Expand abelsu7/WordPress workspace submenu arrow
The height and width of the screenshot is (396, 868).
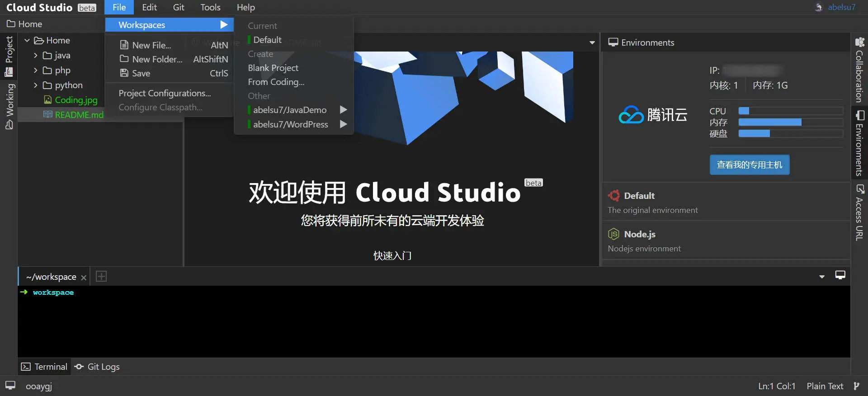[x=343, y=124]
